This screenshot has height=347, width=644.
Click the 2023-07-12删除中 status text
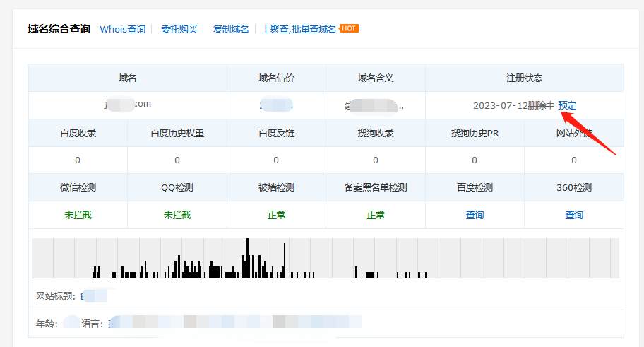(x=514, y=106)
